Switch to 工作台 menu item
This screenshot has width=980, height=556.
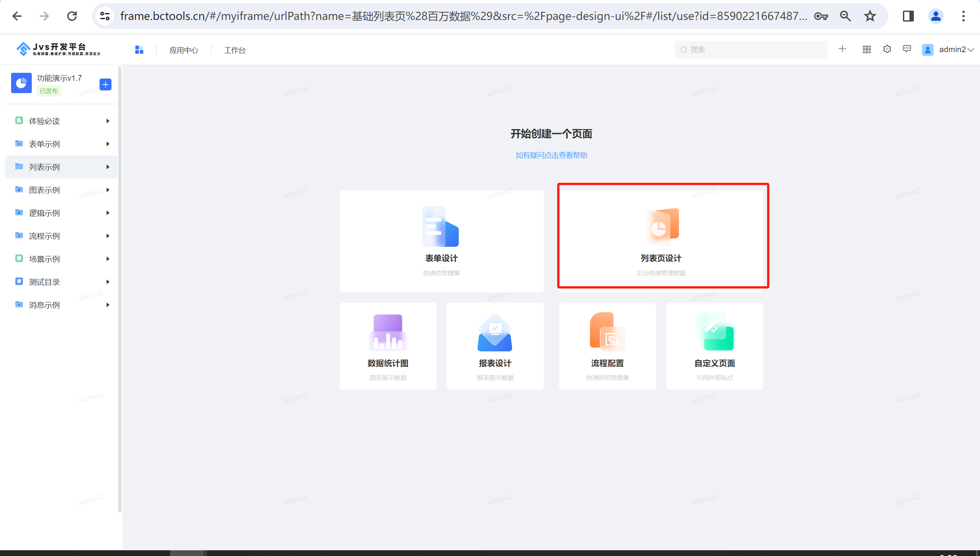point(235,50)
